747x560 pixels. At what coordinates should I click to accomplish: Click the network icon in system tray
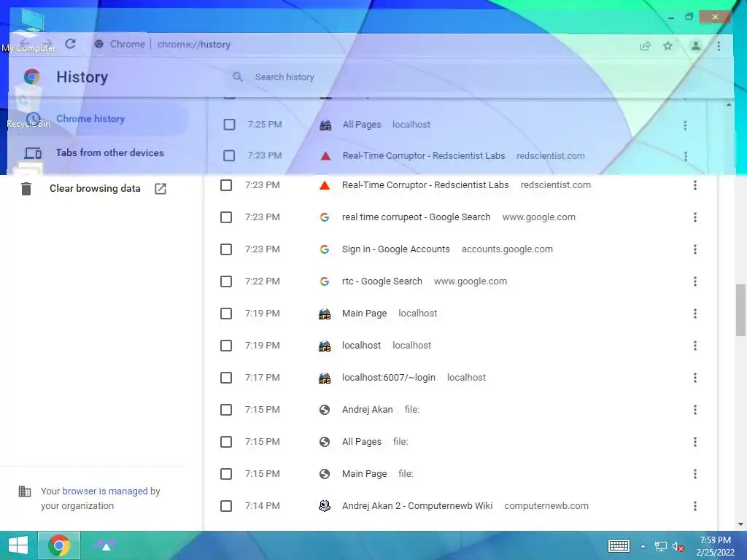pyautogui.click(x=660, y=546)
